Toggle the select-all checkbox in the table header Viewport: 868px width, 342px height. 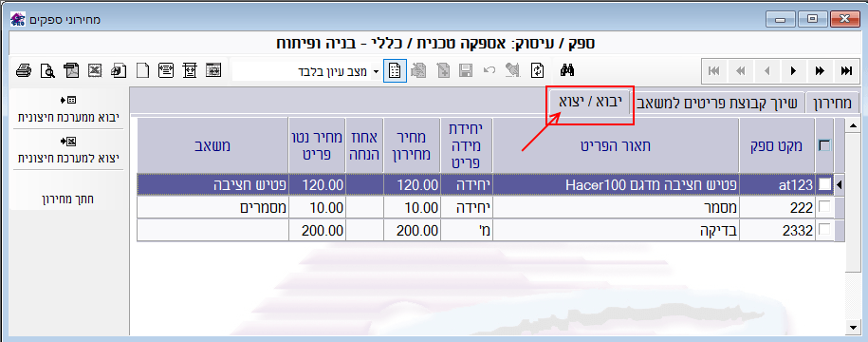[x=824, y=145]
